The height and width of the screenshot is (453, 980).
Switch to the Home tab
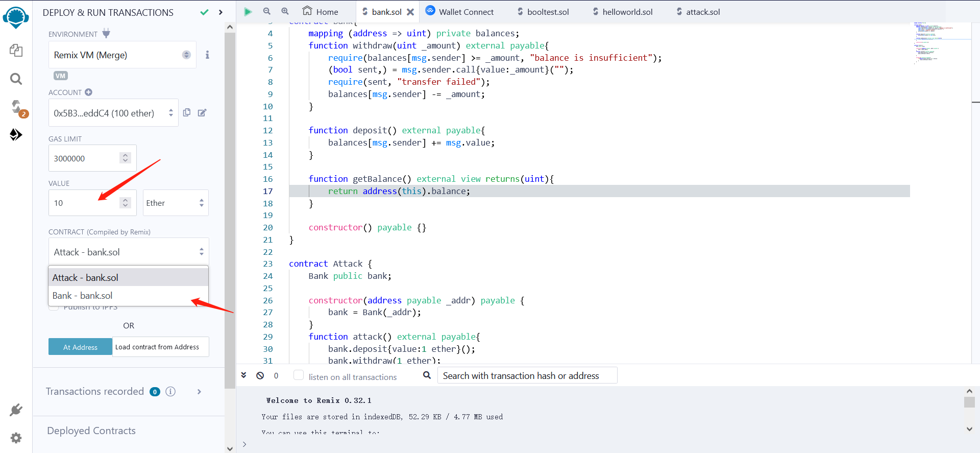coord(321,11)
